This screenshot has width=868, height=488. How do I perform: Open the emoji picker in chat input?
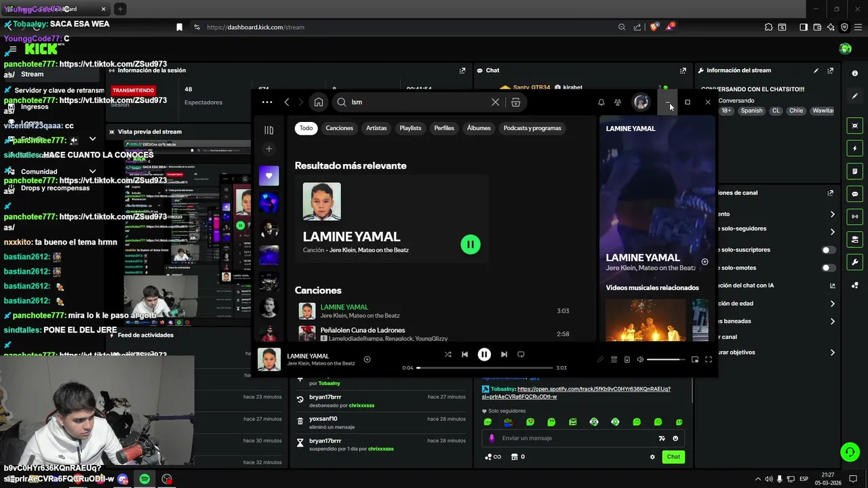click(675, 439)
